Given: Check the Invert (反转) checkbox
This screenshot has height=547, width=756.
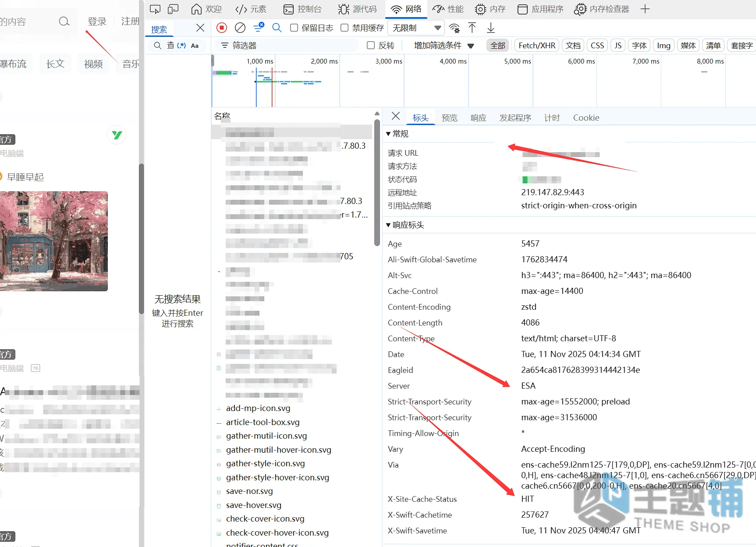Looking at the screenshot, I should click(x=371, y=45).
